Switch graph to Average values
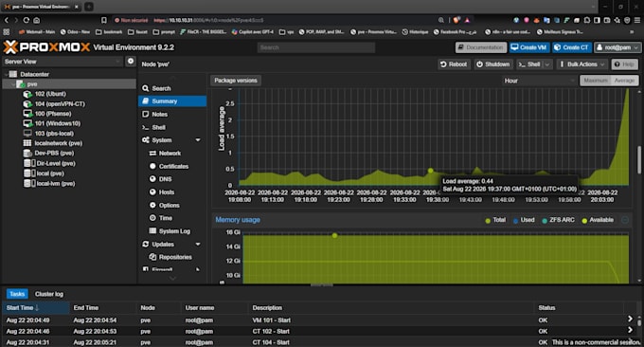Image resolution: width=644 pixels, height=347 pixels. pyautogui.click(x=624, y=81)
